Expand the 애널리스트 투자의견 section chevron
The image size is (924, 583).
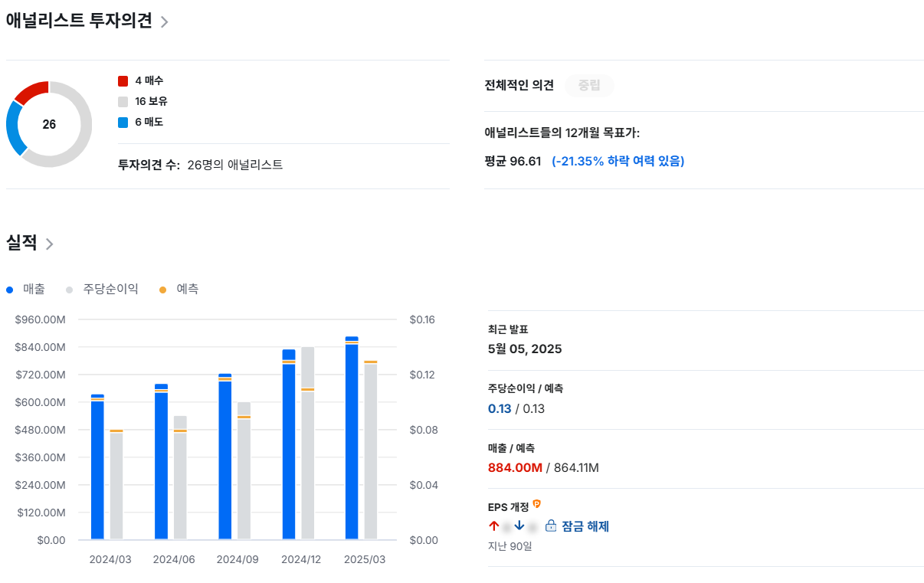(164, 23)
